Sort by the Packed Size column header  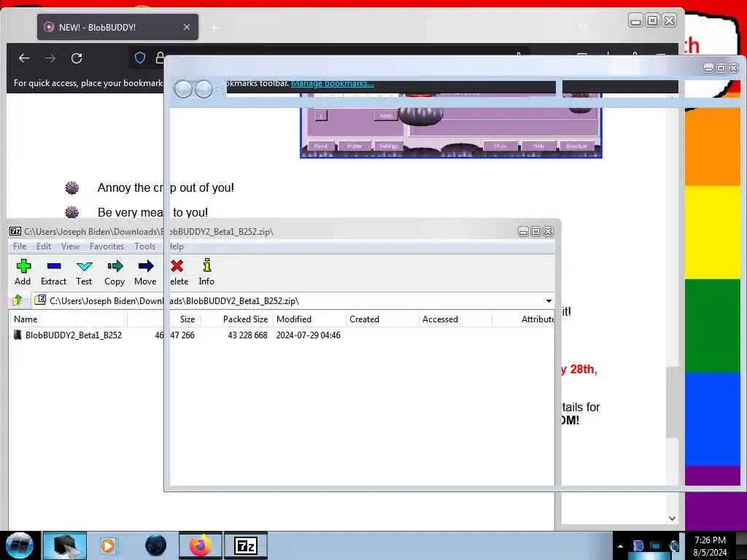pyautogui.click(x=237, y=319)
